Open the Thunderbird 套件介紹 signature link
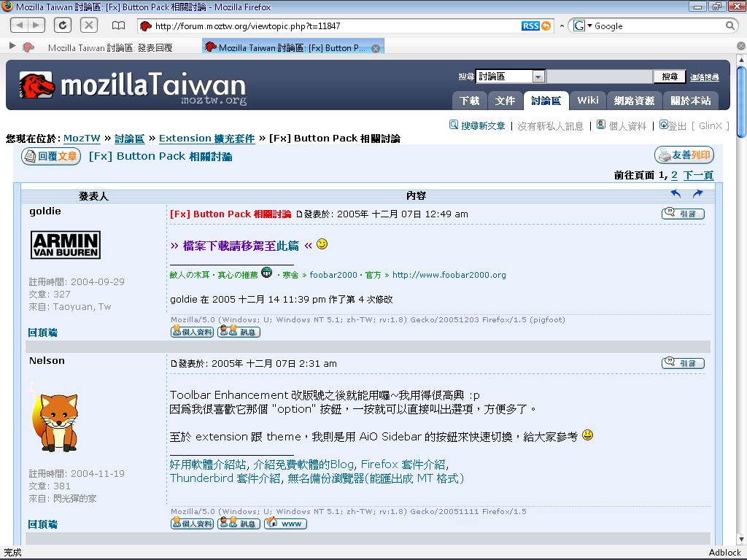Viewport: 747px width, 560px height. [225, 478]
